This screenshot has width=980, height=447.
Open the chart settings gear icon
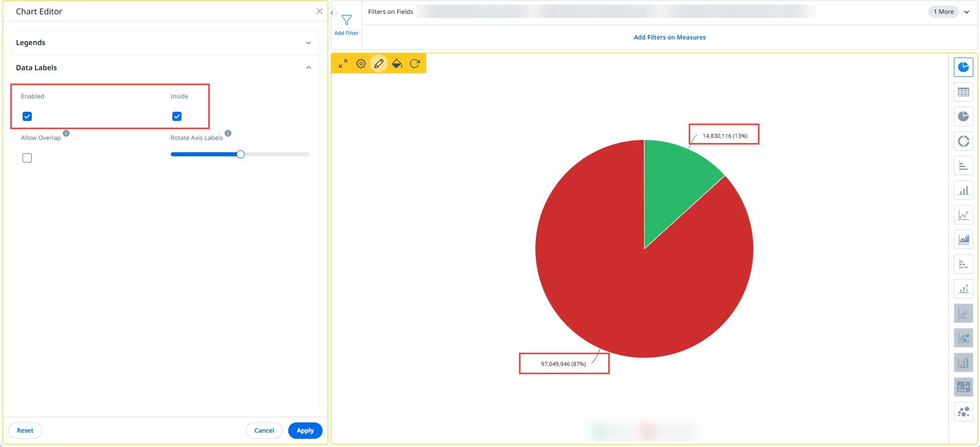coord(361,64)
